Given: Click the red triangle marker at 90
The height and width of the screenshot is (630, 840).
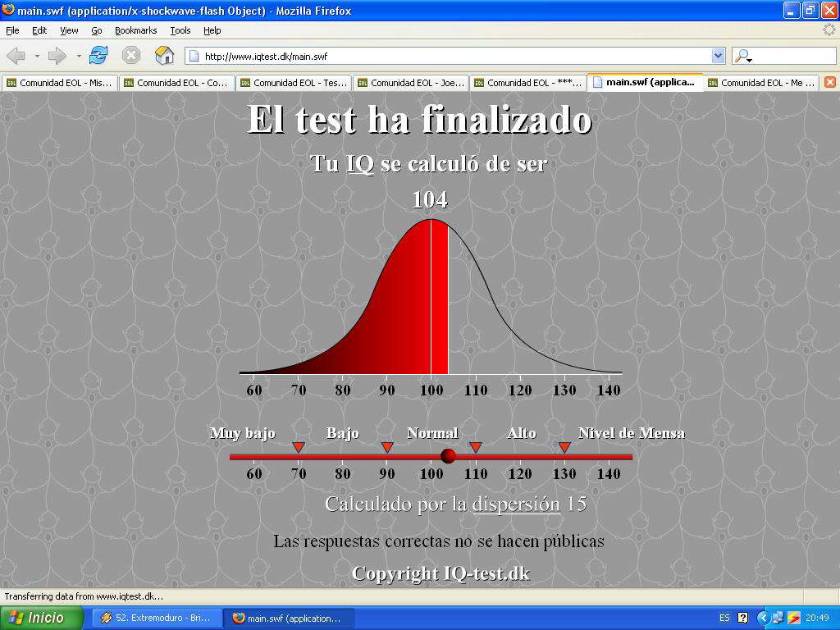Looking at the screenshot, I should tap(387, 447).
